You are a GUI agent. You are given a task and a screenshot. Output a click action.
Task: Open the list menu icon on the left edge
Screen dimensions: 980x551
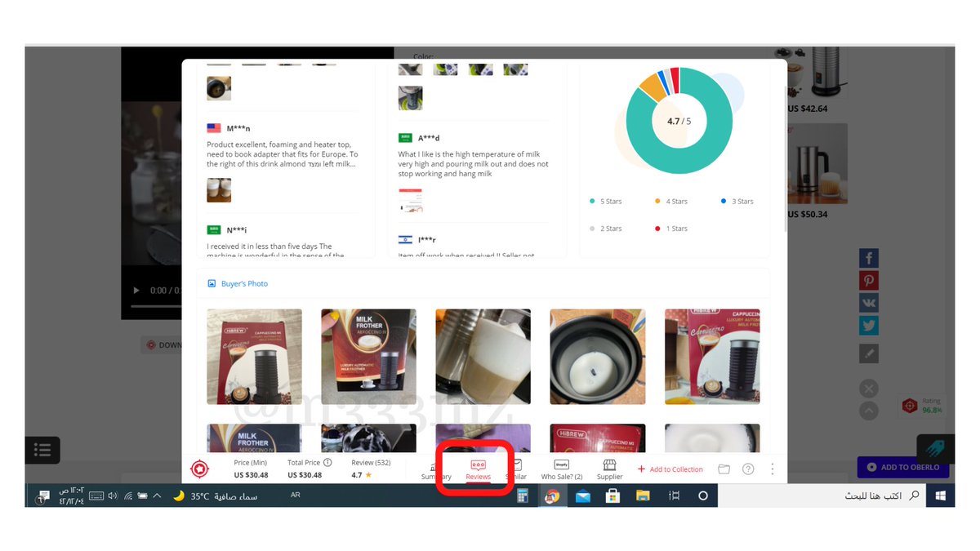(42, 450)
